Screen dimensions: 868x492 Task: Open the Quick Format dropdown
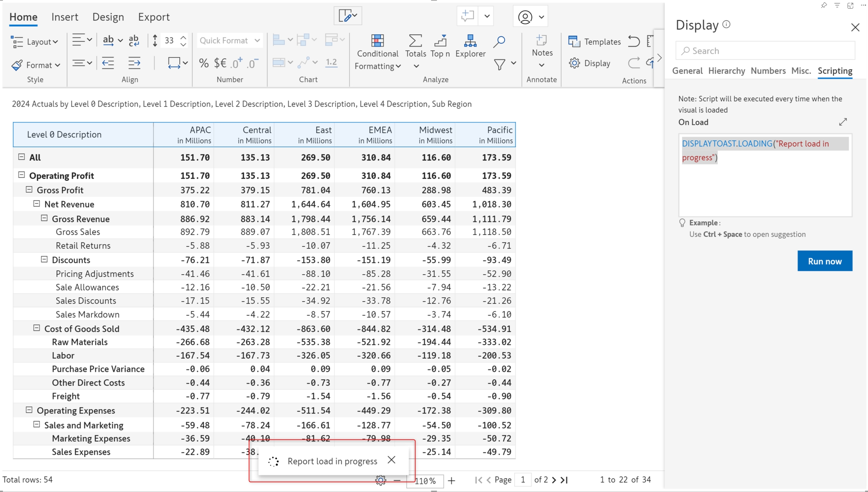click(229, 41)
